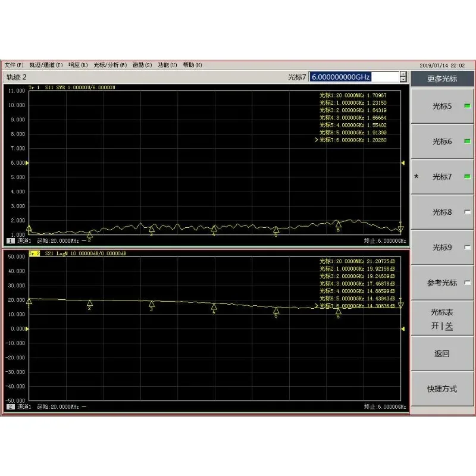Click marker 6 triangle on S11 trace

point(338,224)
